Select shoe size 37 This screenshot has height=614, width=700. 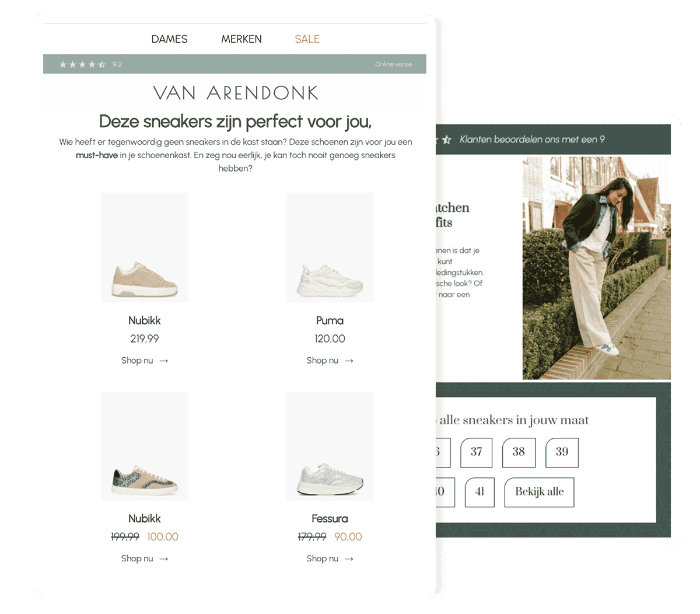pyautogui.click(x=477, y=452)
